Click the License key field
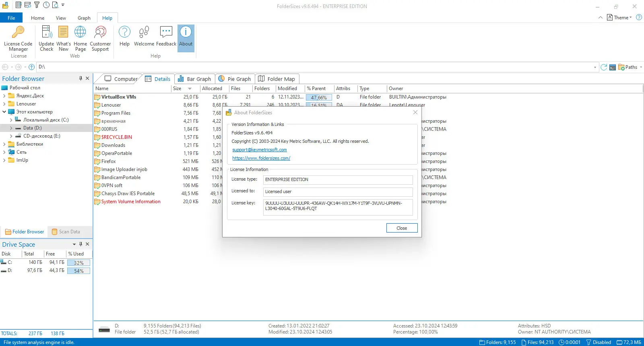644x346 pixels. pos(338,207)
